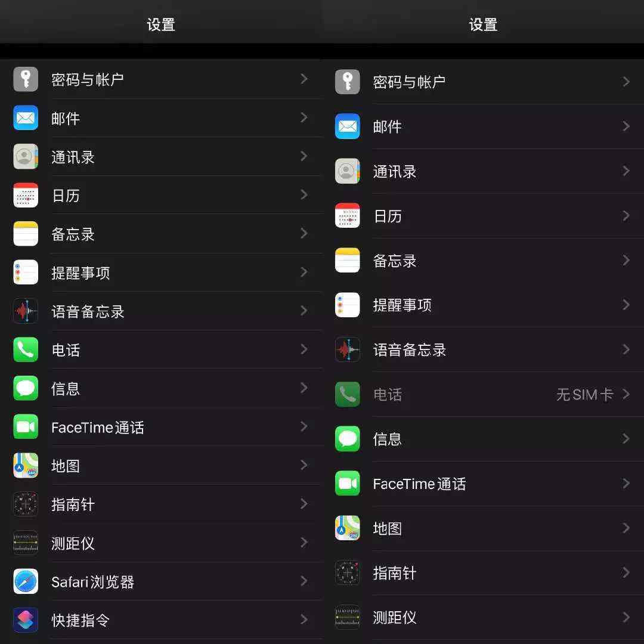Open chevron for 密码与帐户 in left panel

coord(304,79)
